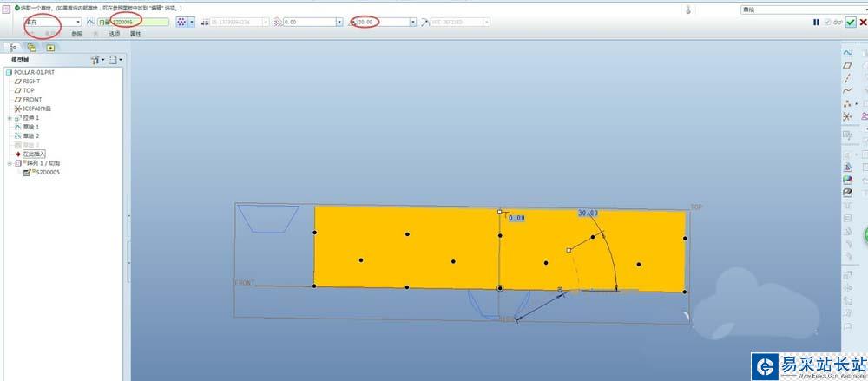Open the 30.00 rotation angle dropdown
This screenshot has width=868, height=381.
tap(411, 22)
